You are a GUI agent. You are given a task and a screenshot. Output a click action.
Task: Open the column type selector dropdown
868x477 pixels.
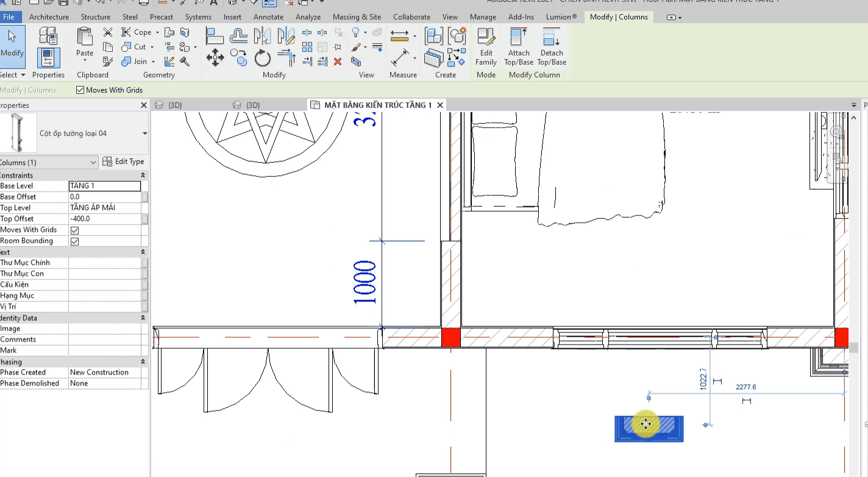click(x=144, y=134)
